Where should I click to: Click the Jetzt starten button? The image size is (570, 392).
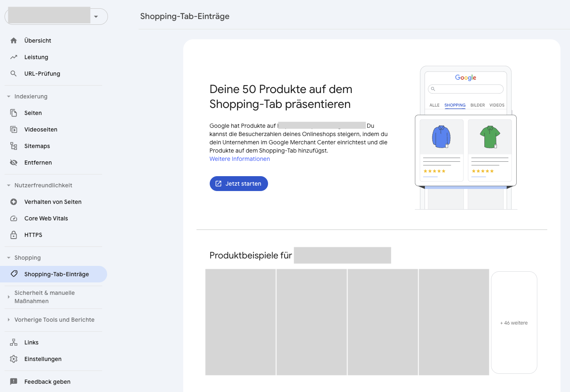tap(239, 184)
